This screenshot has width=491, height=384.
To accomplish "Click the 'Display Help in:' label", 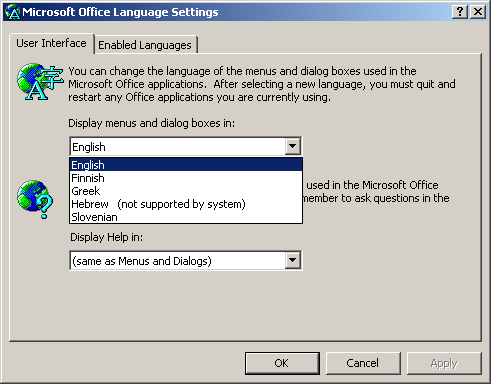I will coord(106,237).
